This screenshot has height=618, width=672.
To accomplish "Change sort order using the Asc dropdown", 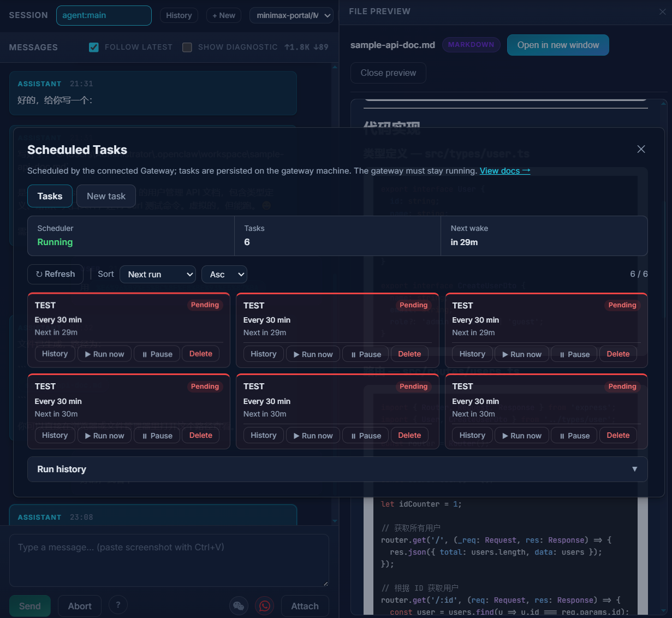I will 224,274.
